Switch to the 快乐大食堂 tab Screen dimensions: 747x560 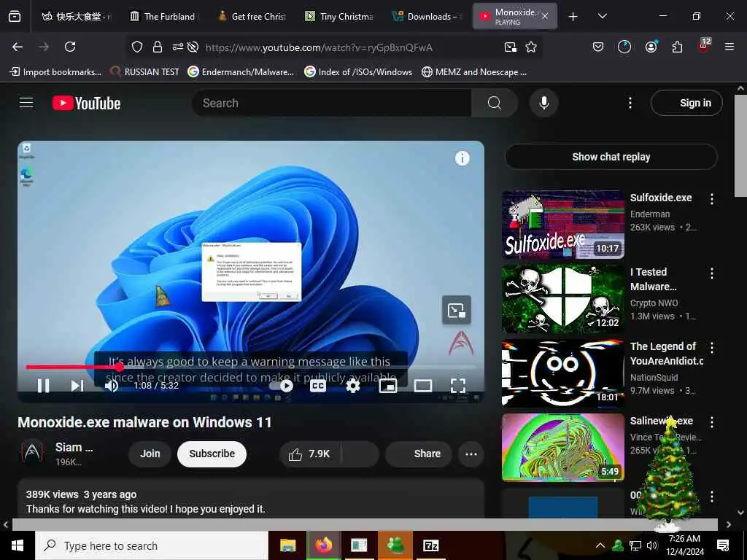pos(76,16)
